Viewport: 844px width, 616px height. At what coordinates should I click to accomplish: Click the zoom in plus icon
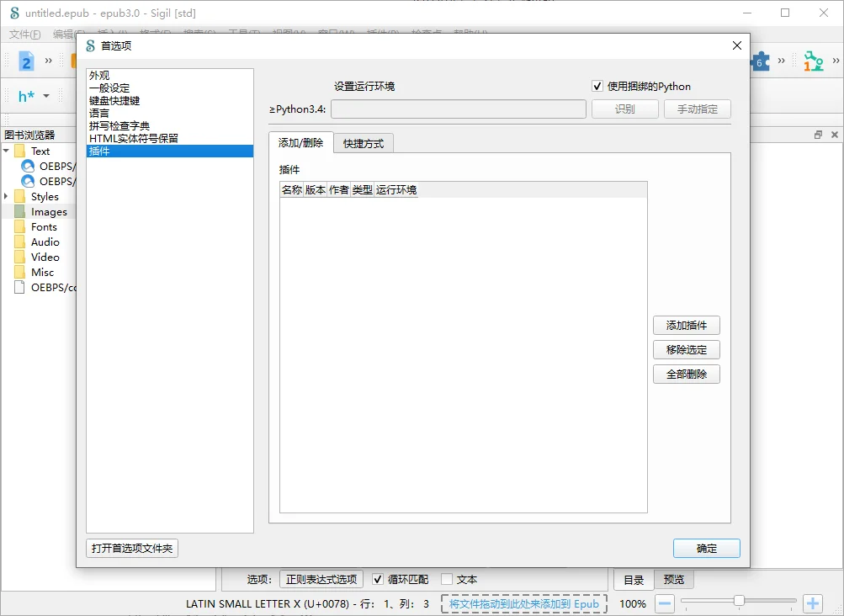(813, 603)
